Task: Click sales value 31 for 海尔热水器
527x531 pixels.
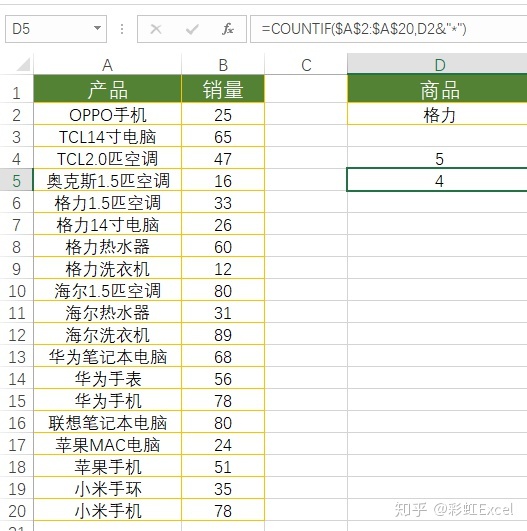Action: (x=223, y=313)
